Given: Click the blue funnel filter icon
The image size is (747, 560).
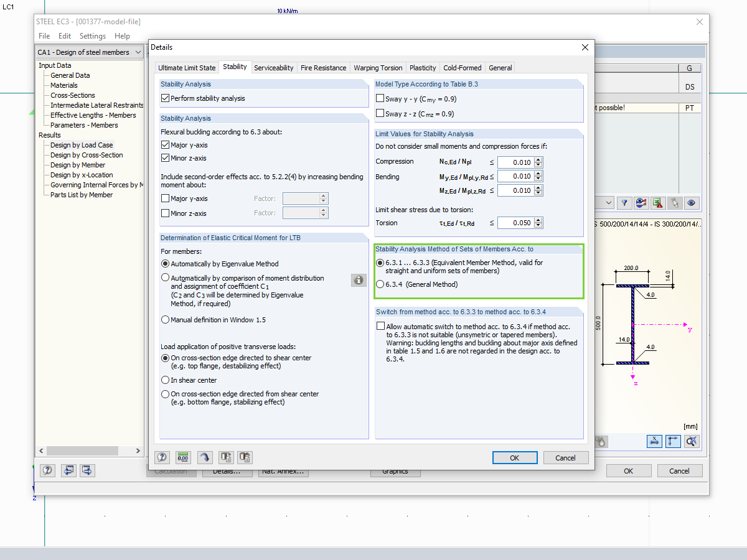Looking at the screenshot, I should [x=624, y=203].
